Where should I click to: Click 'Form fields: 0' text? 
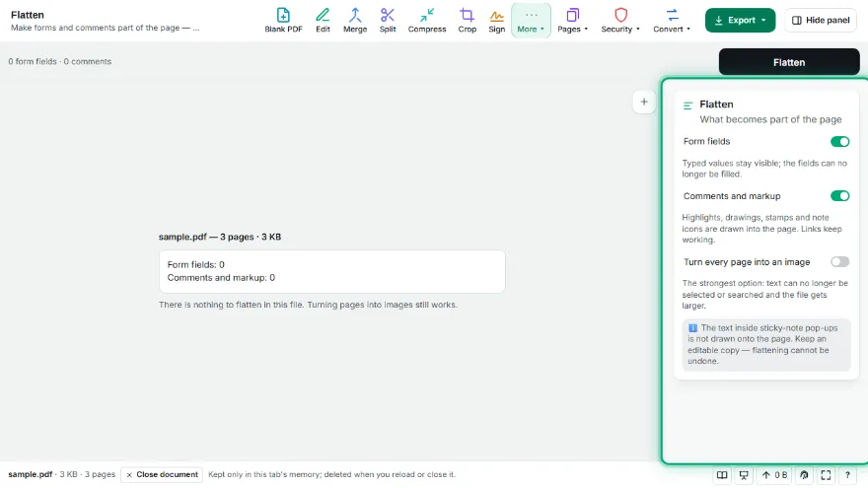[x=196, y=265]
